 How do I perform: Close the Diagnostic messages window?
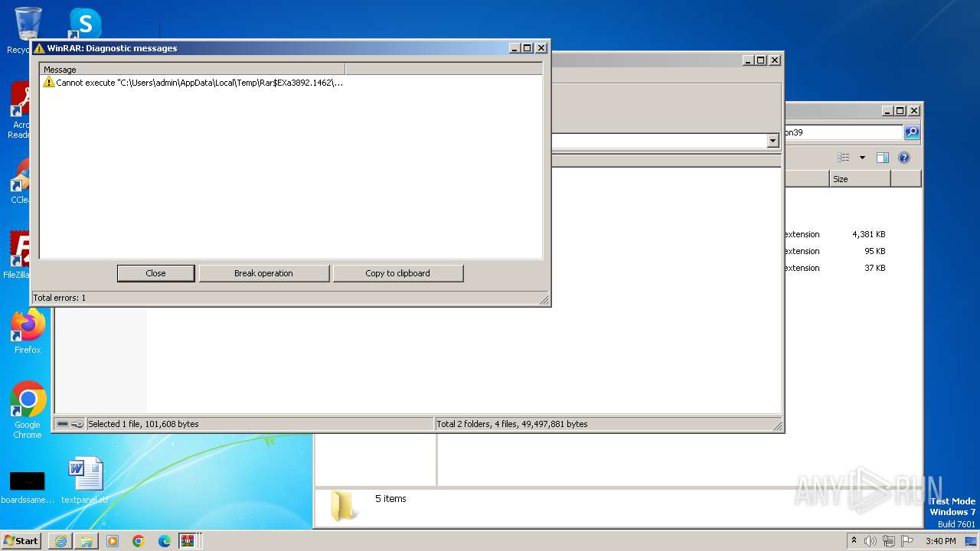[541, 47]
